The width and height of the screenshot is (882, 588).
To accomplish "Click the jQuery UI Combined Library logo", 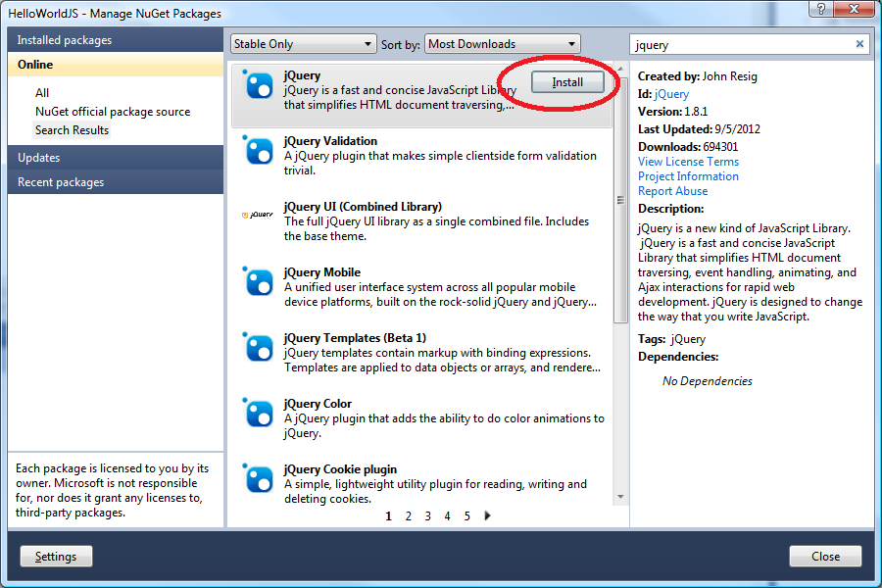I will [257, 215].
